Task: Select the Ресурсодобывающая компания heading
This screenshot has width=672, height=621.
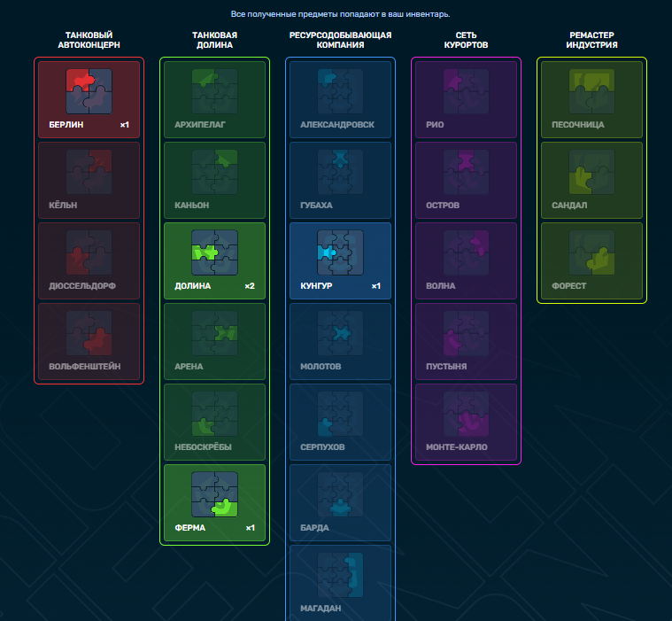Action: pos(340,40)
